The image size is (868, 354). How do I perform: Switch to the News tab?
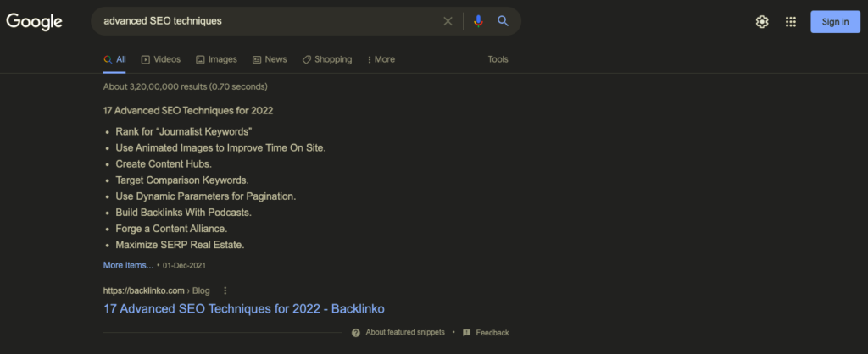click(270, 59)
